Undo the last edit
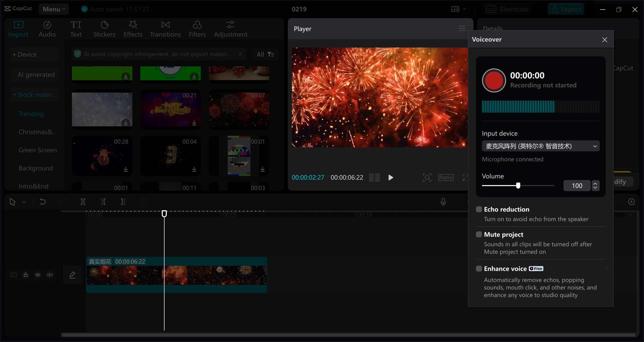This screenshot has width=644, height=342. 43,201
